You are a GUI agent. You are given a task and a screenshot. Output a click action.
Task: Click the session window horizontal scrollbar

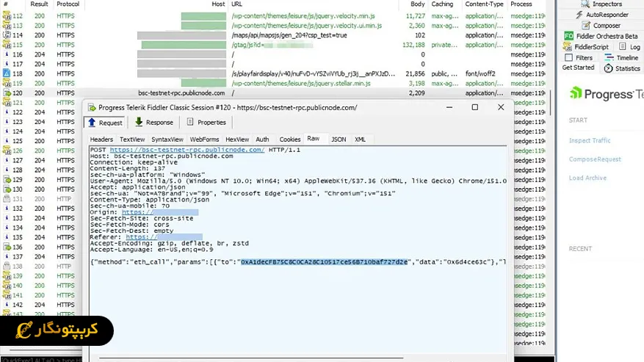pyautogui.click(x=250, y=358)
